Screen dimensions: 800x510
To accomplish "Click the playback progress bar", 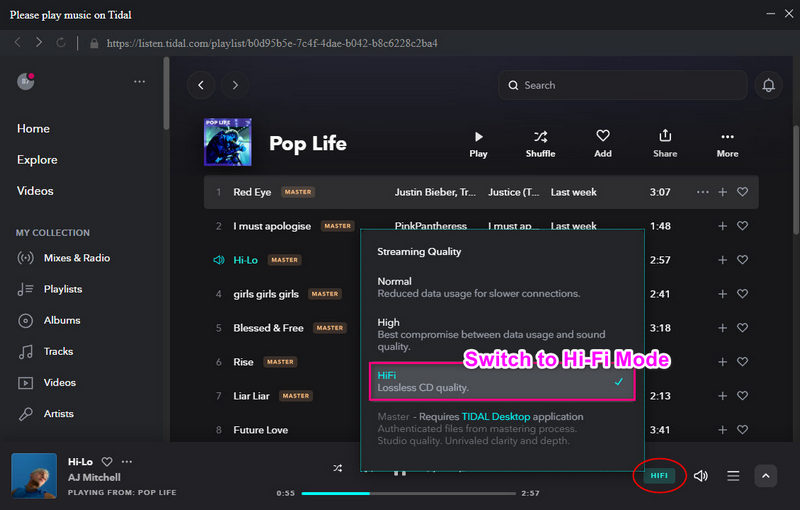I will point(408,493).
